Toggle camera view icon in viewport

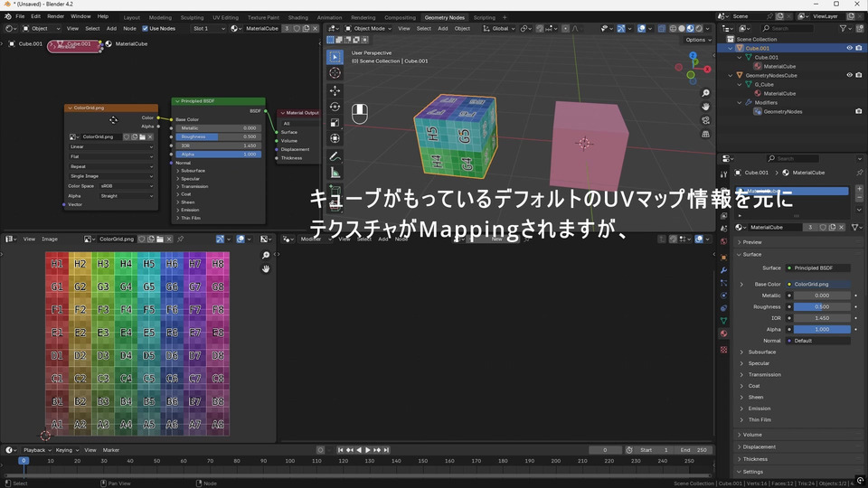point(706,120)
